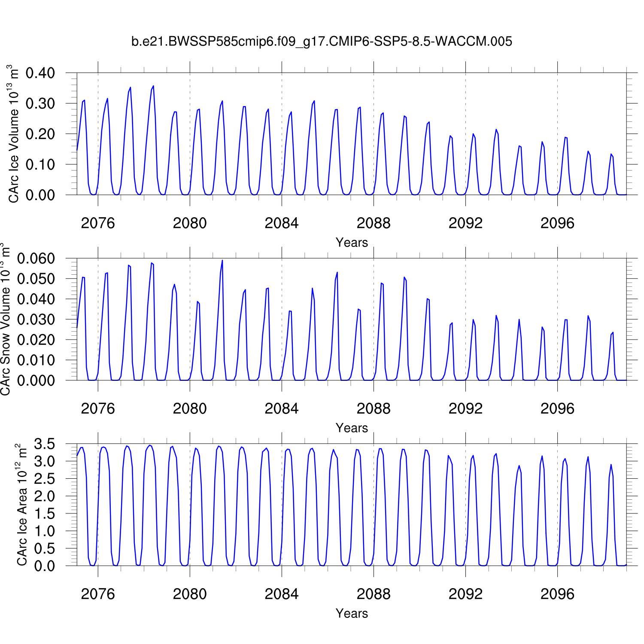Click the CArc Ice Area y-axis label
Image resolution: width=644 pixels, height=644 pixels.
click(x=21, y=505)
